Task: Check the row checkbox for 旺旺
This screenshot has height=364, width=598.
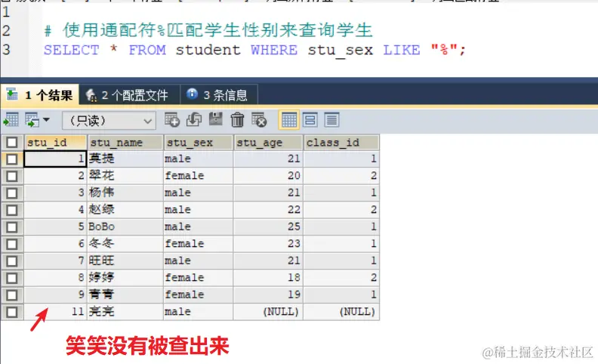Action: 12,261
